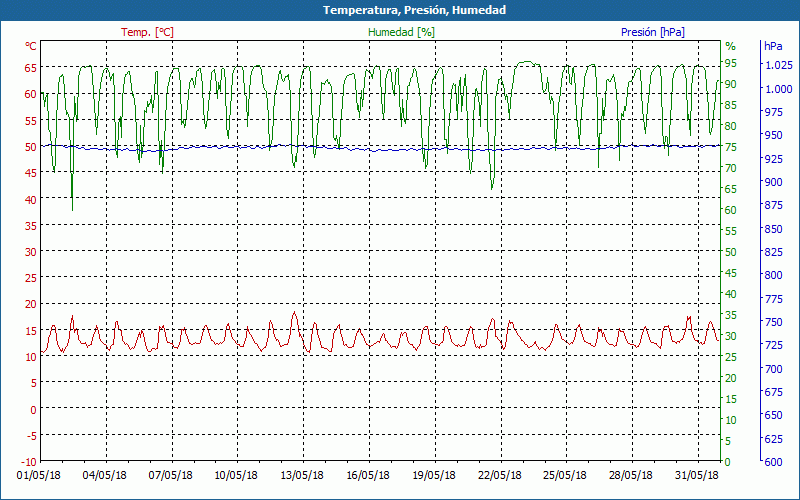
Task: Click the 600 value on pressure axis
Action: pos(773,462)
